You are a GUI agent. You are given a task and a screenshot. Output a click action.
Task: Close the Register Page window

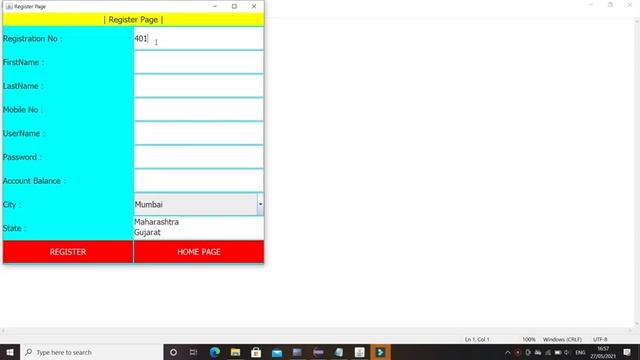[x=254, y=7]
